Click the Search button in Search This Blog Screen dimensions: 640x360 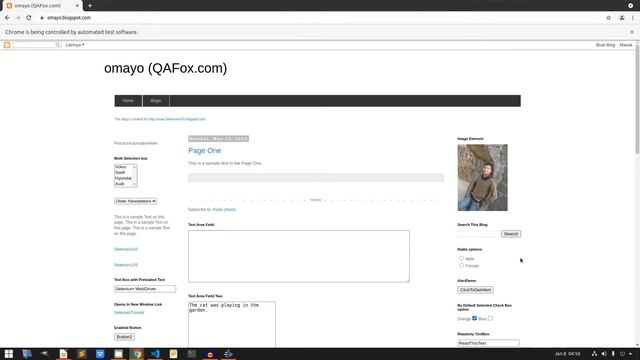511,234
